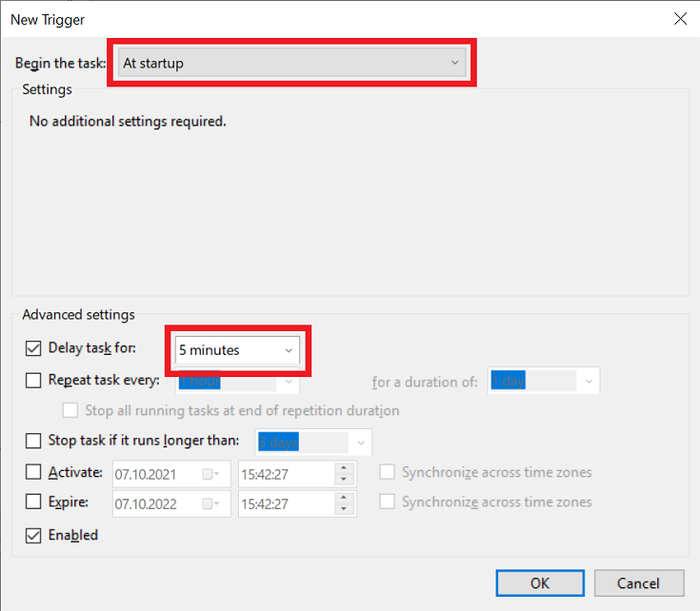
Task: Check Synchronize across time zones for Activate
Action: 387,472
